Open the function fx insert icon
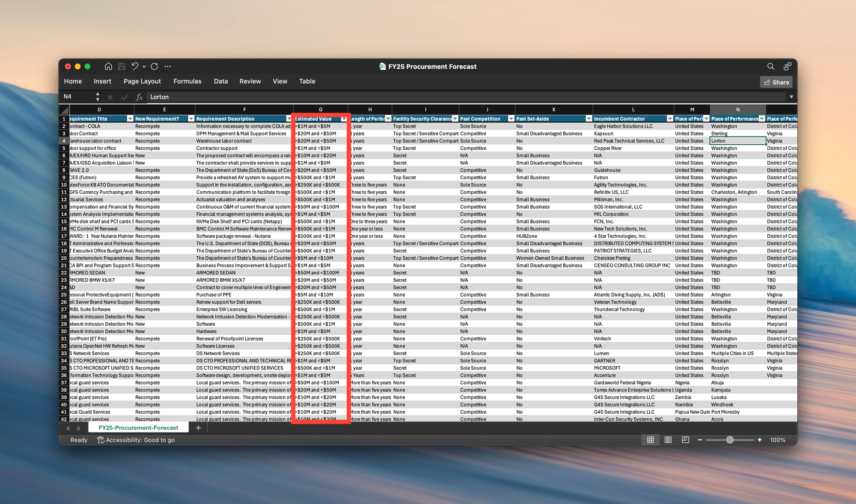Image resolution: width=856 pixels, height=504 pixels. (139, 97)
